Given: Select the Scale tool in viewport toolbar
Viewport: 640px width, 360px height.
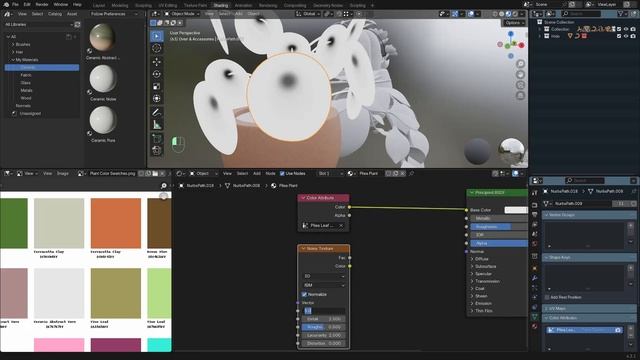Looking at the screenshot, I should click(157, 86).
